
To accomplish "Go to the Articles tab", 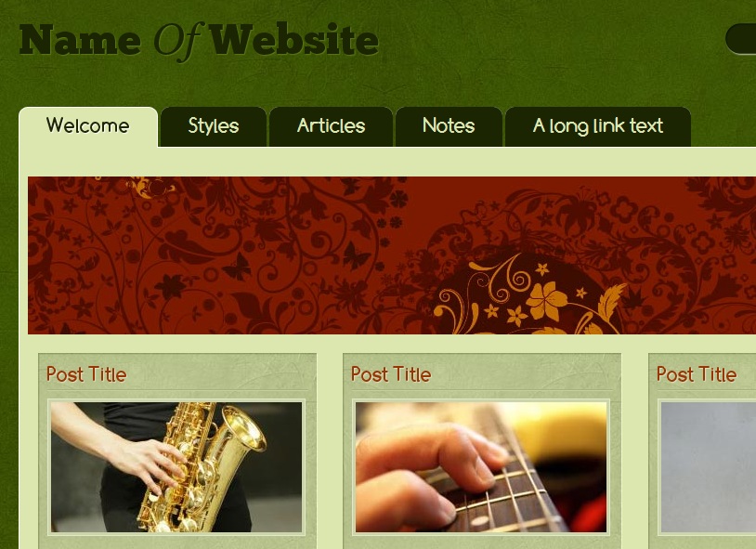I will tap(331, 126).
